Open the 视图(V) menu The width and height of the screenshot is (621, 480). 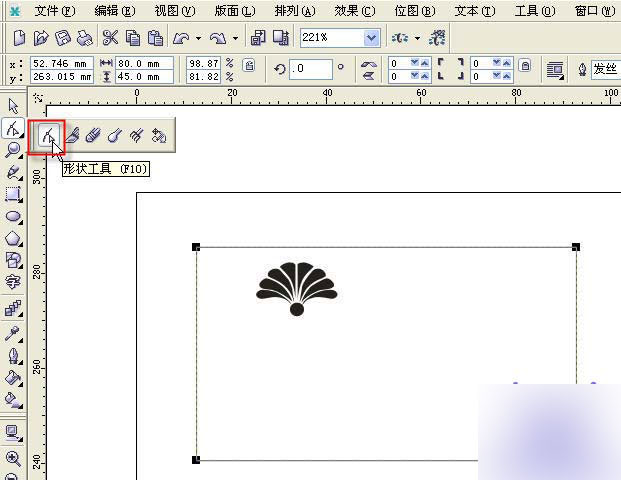[175, 11]
